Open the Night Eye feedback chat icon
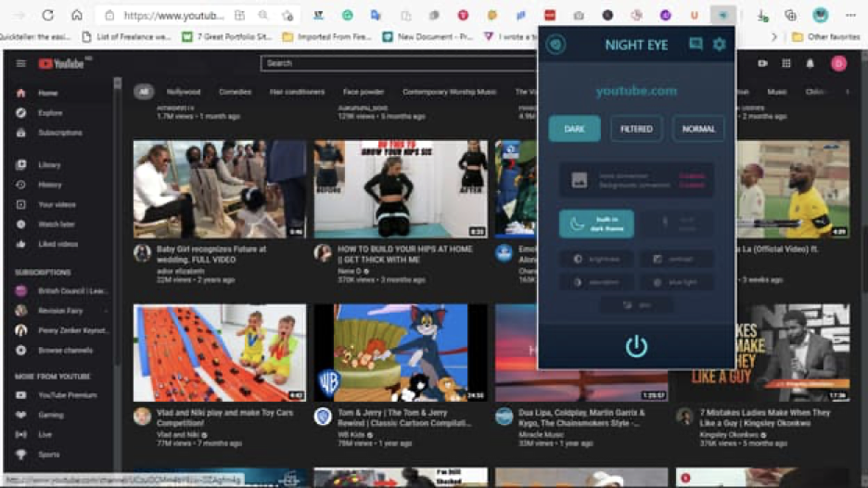 coord(696,44)
